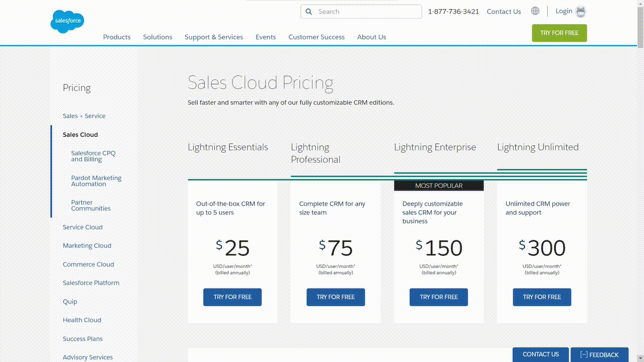Open the globe language selector
The height and width of the screenshot is (362, 644).
tap(535, 11)
